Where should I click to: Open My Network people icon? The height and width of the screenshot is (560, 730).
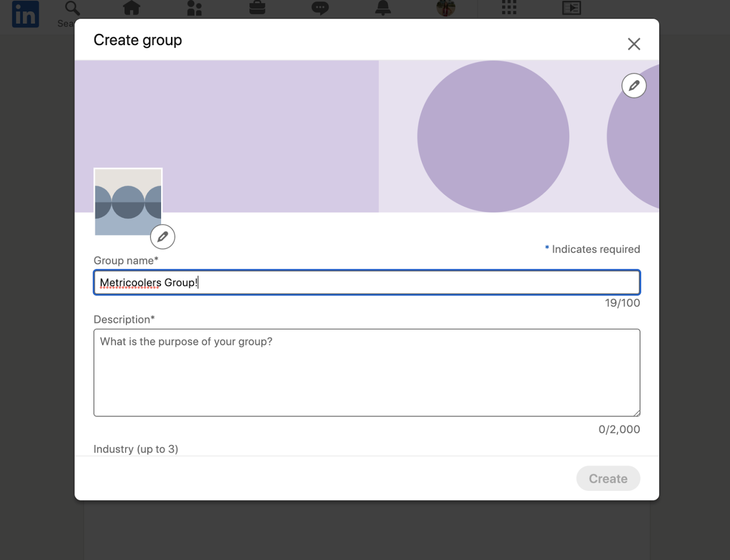pyautogui.click(x=194, y=8)
